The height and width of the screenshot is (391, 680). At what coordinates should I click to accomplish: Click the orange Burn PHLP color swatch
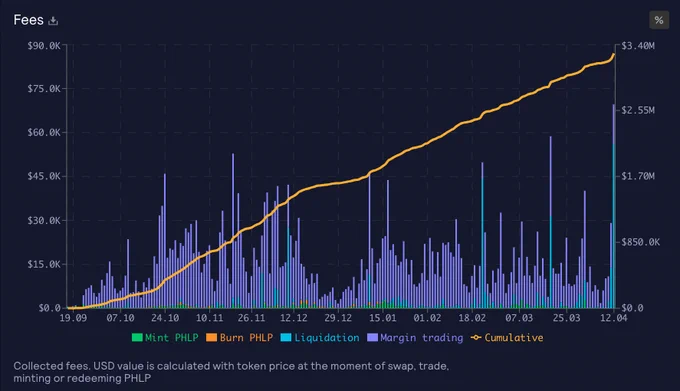pyautogui.click(x=212, y=337)
